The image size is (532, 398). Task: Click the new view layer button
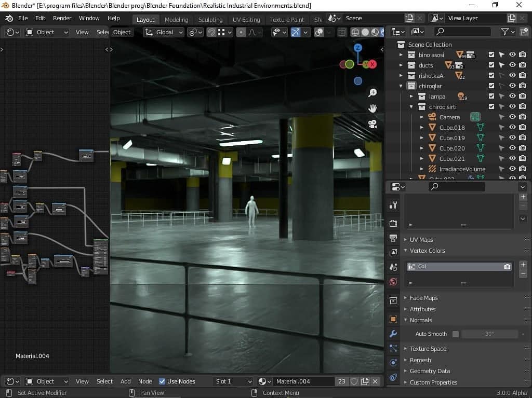point(511,18)
